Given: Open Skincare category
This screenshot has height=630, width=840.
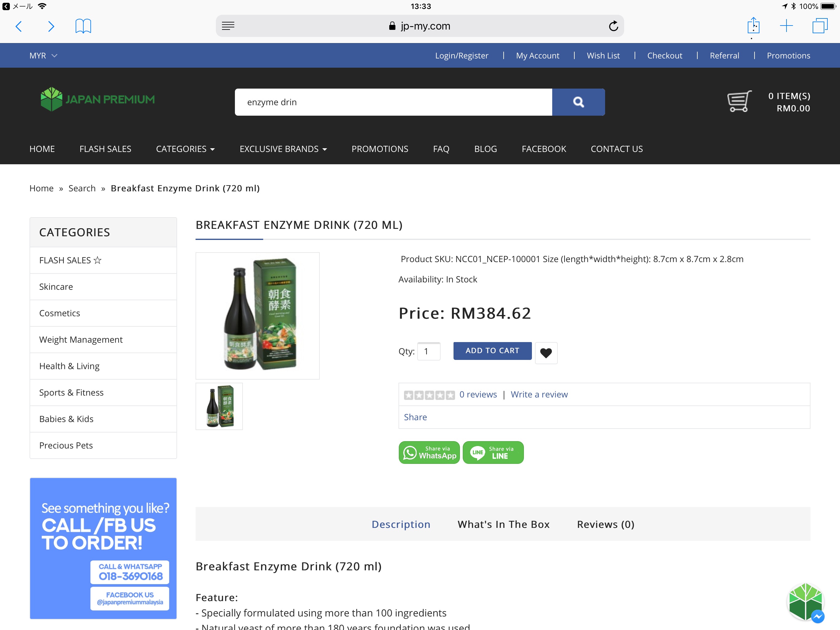Looking at the screenshot, I should 103,286.
